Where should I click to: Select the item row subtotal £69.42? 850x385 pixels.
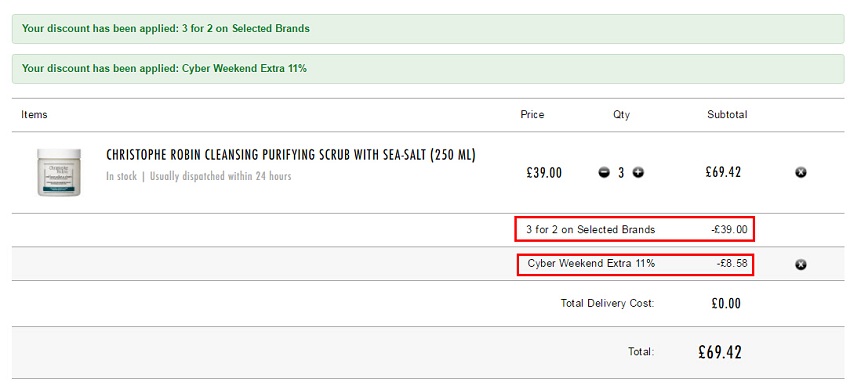(723, 172)
